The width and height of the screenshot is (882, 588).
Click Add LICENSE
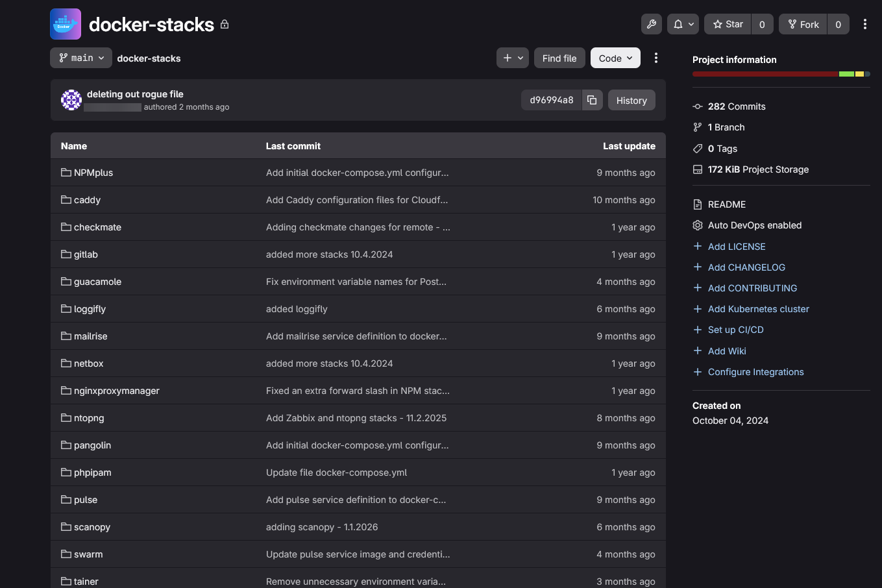737,247
